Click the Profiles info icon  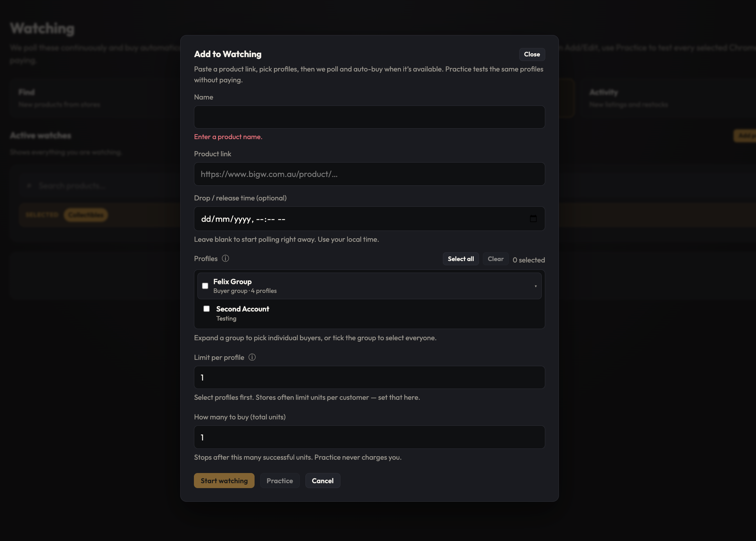[x=225, y=258]
